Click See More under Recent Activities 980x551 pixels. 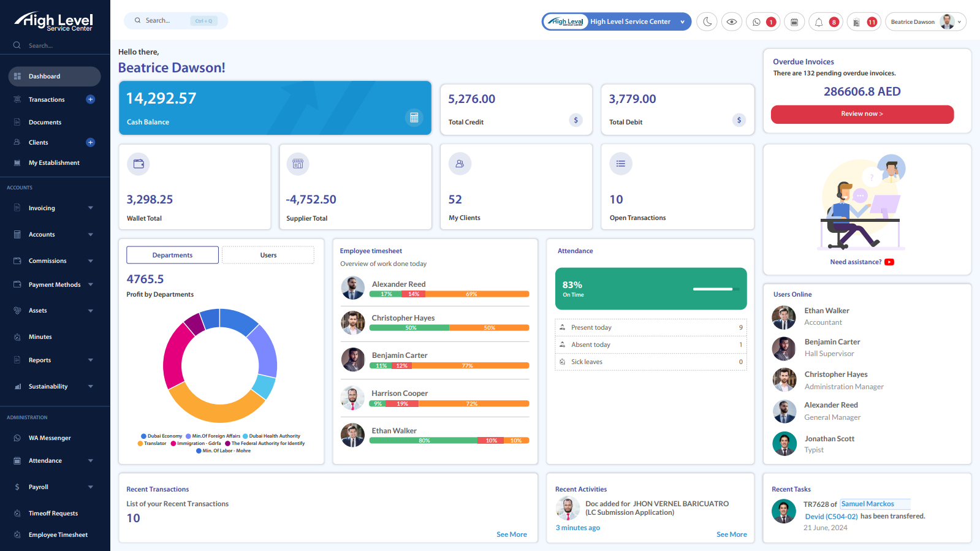click(x=732, y=534)
